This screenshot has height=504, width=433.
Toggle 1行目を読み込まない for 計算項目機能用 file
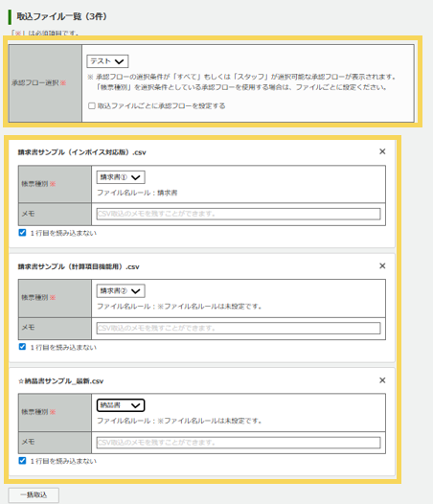[x=22, y=347]
